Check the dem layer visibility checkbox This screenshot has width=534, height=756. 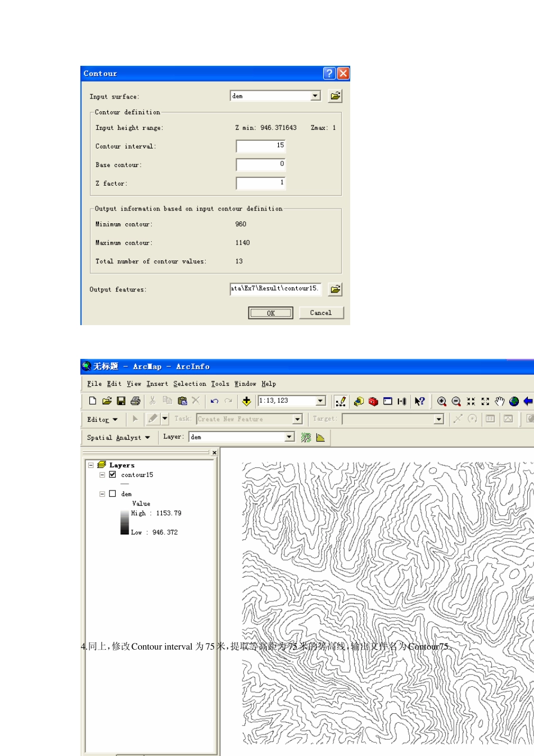tap(112, 494)
